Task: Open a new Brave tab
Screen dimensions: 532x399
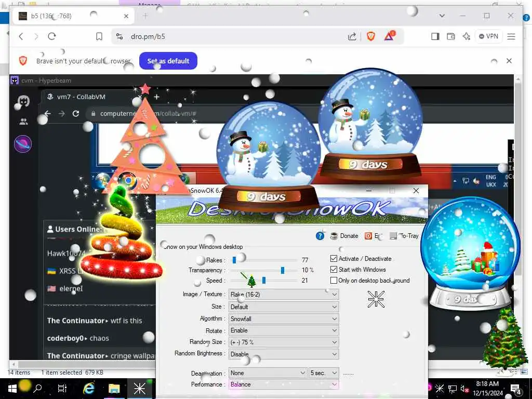Action: tap(145, 16)
